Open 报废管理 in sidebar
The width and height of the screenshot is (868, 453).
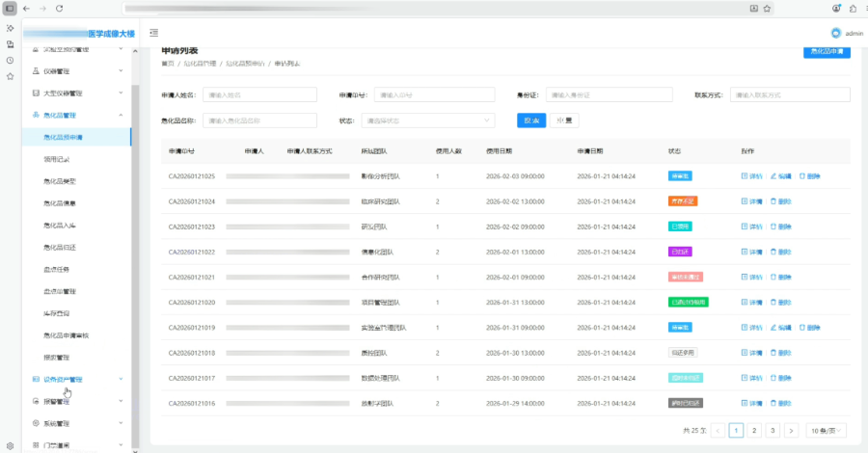[57, 358]
